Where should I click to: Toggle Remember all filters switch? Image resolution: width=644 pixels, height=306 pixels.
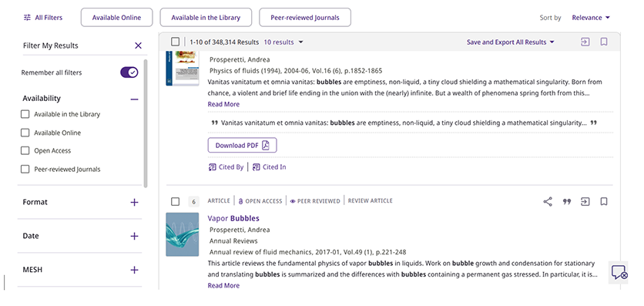click(x=129, y=72)
